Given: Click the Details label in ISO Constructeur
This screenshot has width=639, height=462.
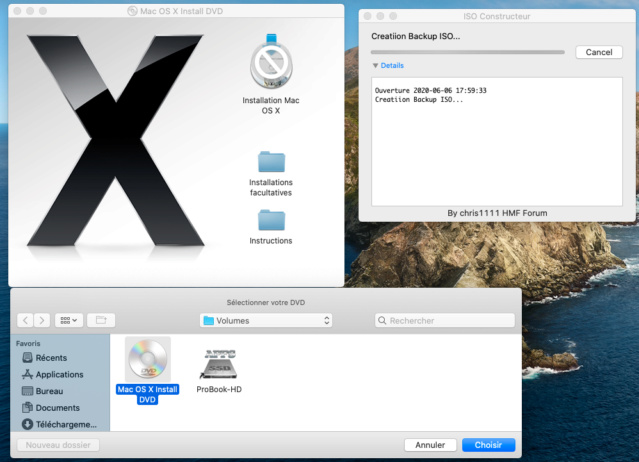Looking at the screenshot, I should pos(392,66).
